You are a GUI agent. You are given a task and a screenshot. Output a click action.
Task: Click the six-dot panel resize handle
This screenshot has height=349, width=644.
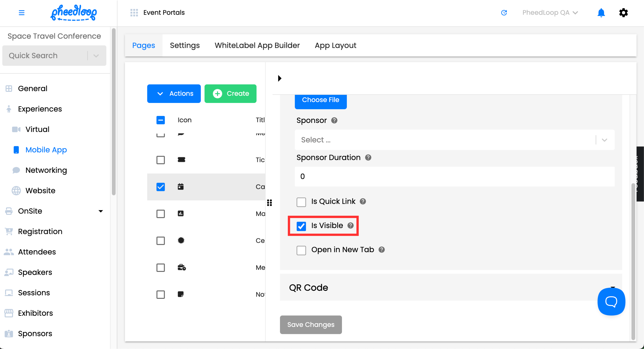point(269,203)
